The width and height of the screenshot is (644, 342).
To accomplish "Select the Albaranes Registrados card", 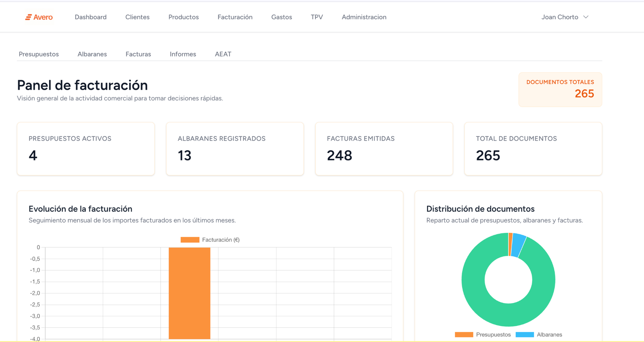I will point(235,149).
